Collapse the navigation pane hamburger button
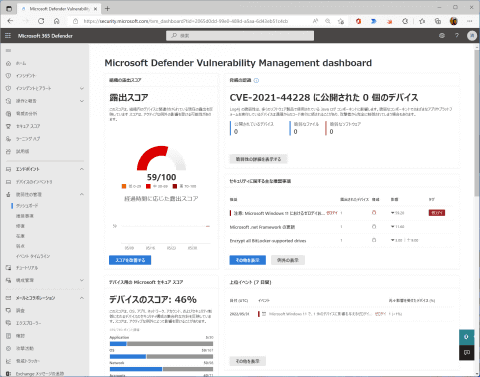This screenshot has height=377, width=480. click(8, 51)
